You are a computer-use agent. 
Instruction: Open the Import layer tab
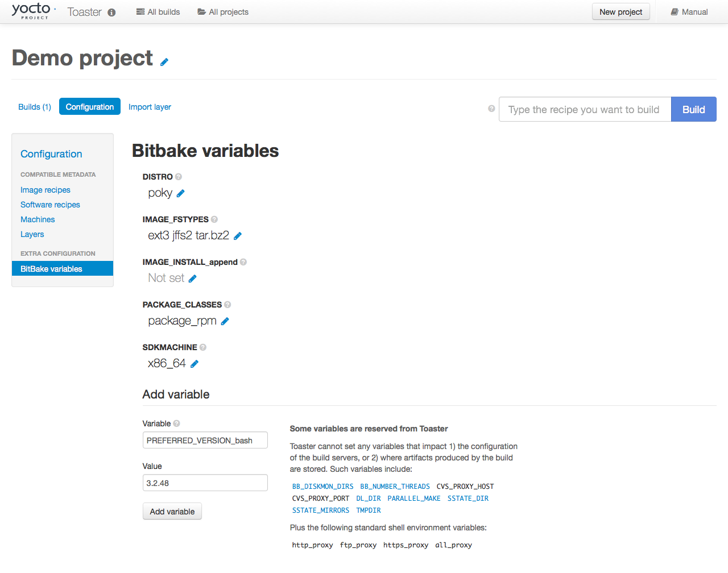pyautogui.click(x=150, y=107)
